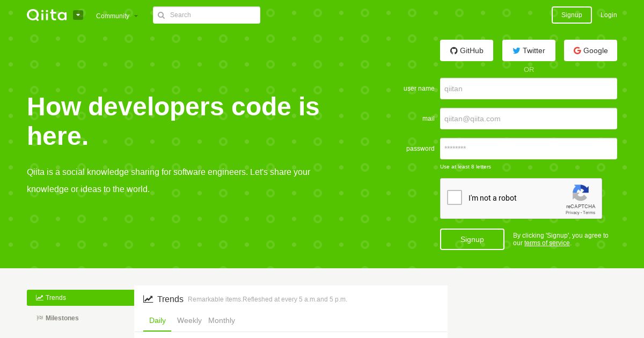The width and height of the screenshot is (644, 338).
Task: Open the dropdown arrow next to Qiita logo
Action: coord(78,15)
